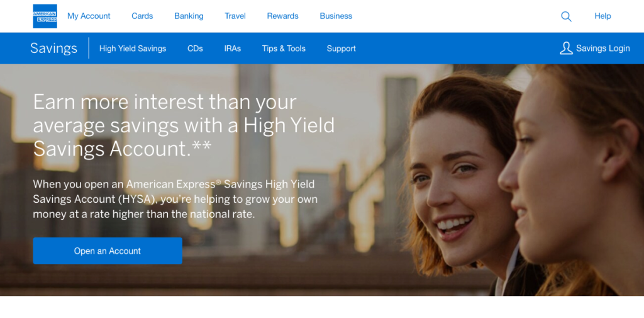Click the 'Earn more interest' headline text

point(184,125)
